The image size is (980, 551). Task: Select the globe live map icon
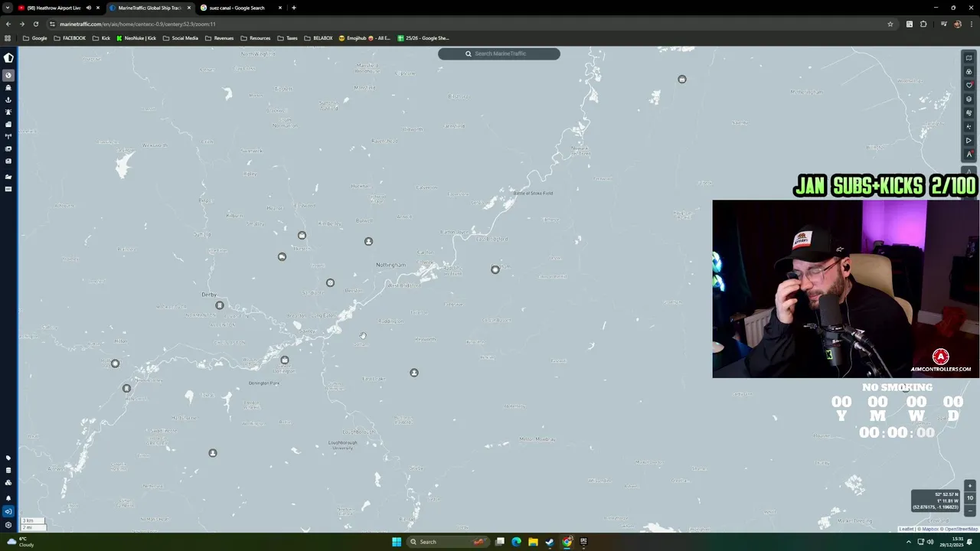point(8,75)
